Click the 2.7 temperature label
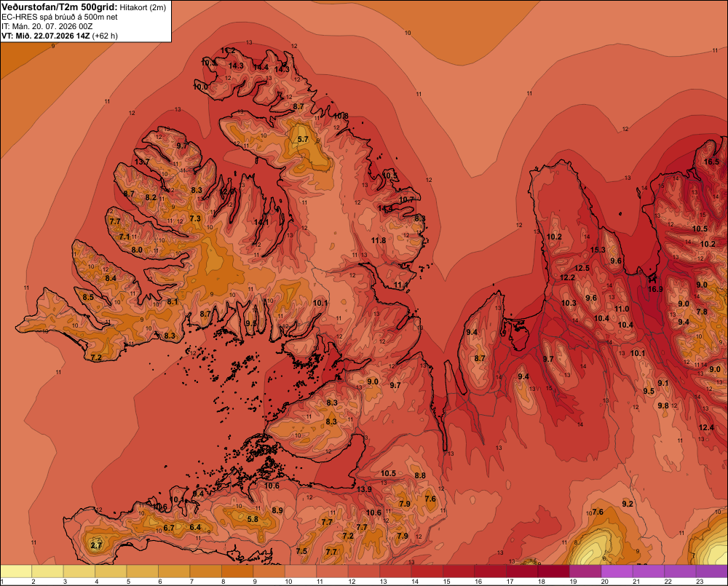 pos(96,545)
